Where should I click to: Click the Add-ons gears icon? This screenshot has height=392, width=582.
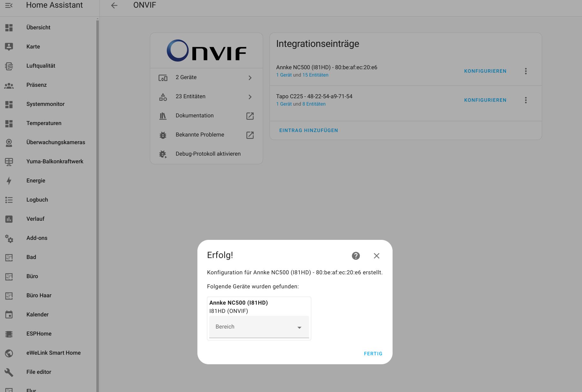(x=9, y=238)
